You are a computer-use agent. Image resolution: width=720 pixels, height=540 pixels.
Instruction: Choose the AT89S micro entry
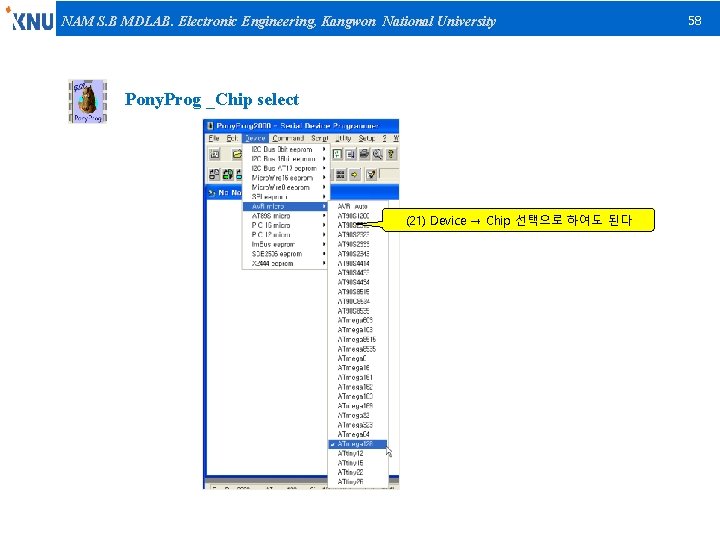pyautogui.click(x=285, y=216)
